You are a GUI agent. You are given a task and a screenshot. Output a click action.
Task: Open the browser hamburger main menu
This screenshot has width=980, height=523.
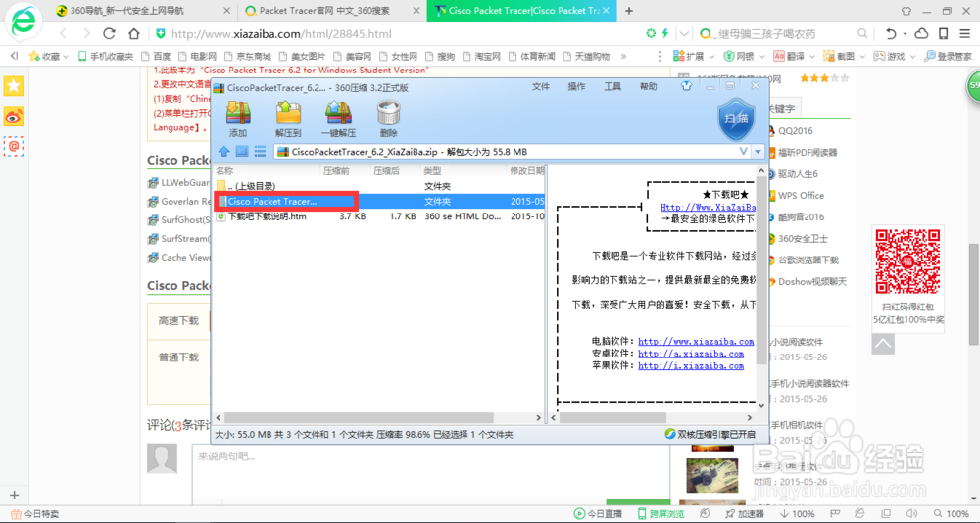pos(964,33)
